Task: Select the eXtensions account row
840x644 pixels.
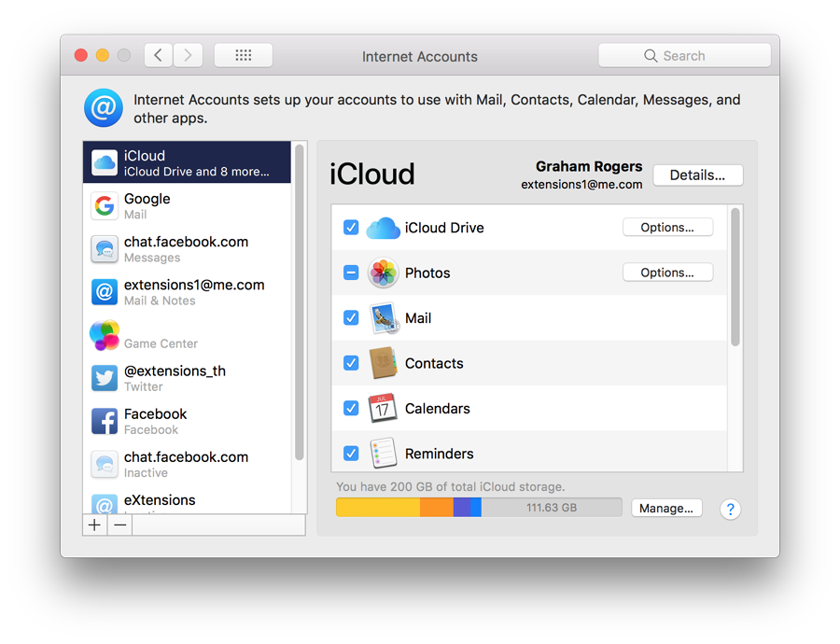Action: point(187,500)
